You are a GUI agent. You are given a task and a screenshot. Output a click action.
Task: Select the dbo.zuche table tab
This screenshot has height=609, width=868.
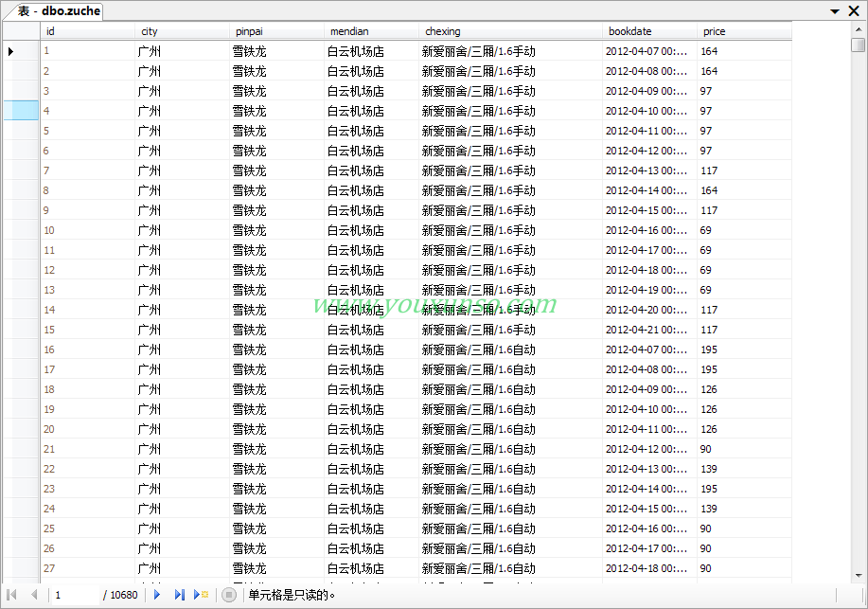click(x=59, y=11)
